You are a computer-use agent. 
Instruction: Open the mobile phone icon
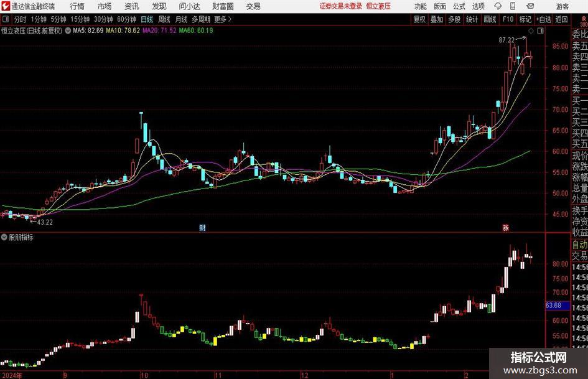[513, 6]
